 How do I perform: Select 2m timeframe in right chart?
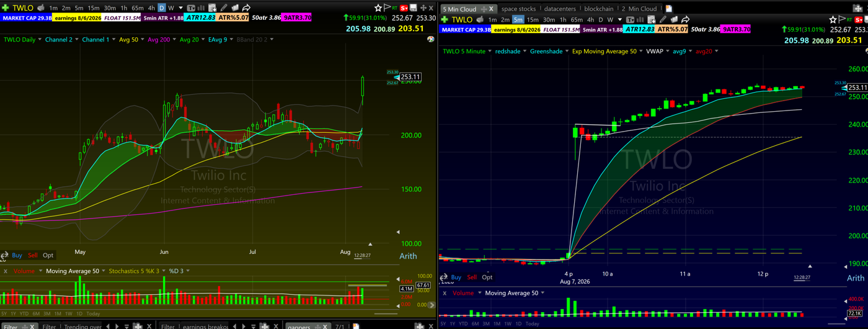505,20
